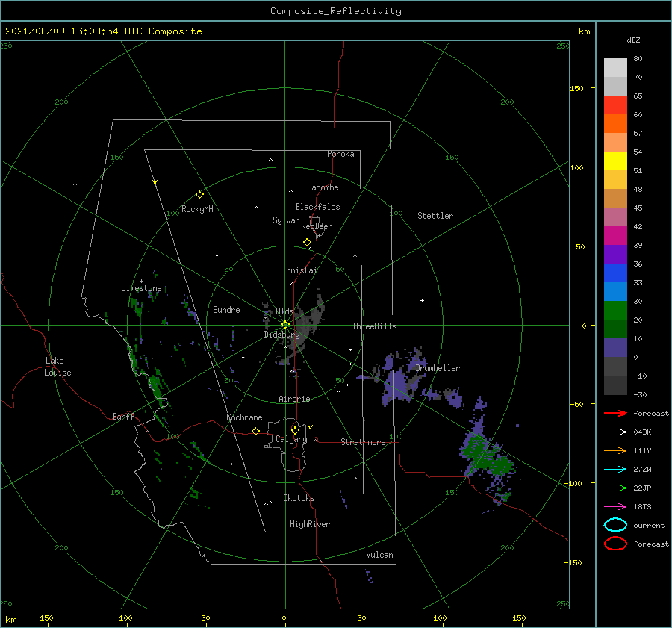The image size is (672, 628).
Task: Click the yellow V marker northeast of Calgary
Action: click(310, 427)
